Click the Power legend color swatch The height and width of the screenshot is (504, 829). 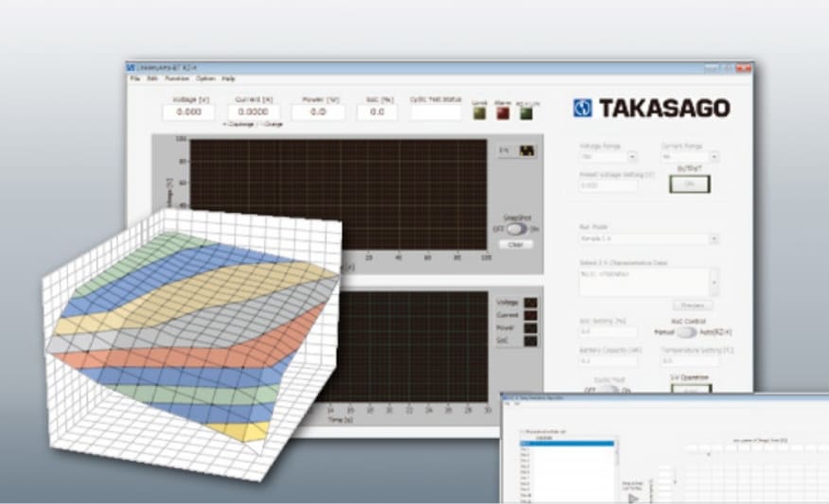(x=530, y=328)
